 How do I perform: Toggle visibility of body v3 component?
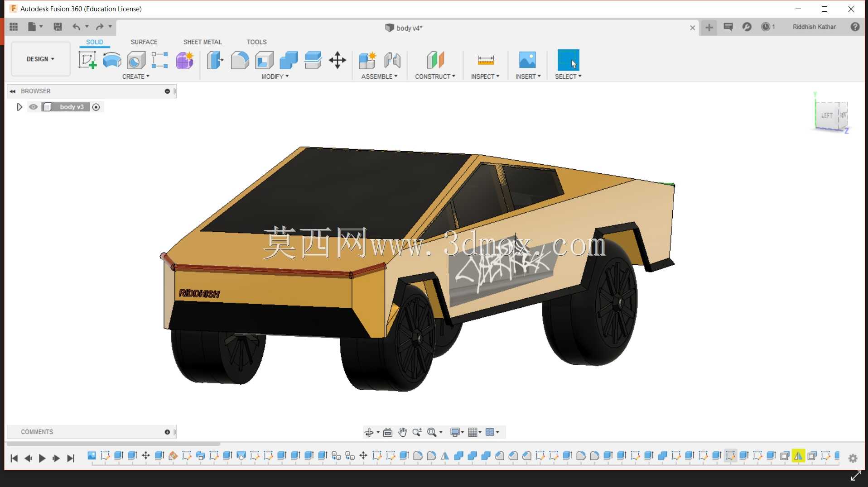pyautogui.click(x=34, y=107)
